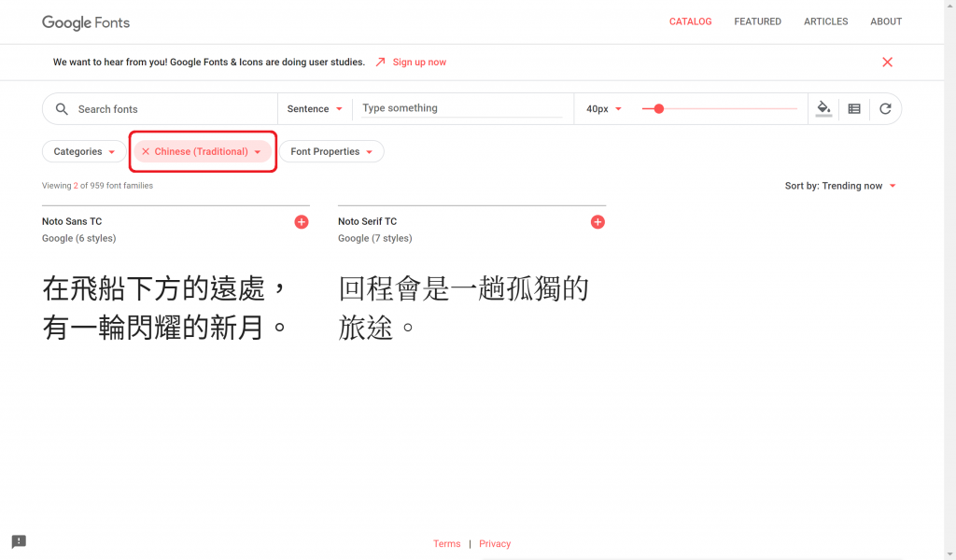
Task: Go to the Featured tab
Action: tap(757, 21)
